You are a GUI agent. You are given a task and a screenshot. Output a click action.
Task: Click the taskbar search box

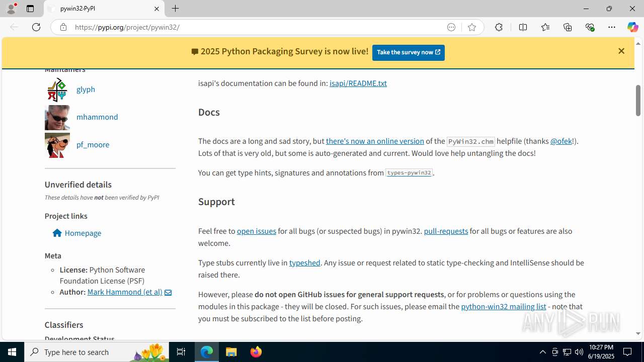point(97,352)
